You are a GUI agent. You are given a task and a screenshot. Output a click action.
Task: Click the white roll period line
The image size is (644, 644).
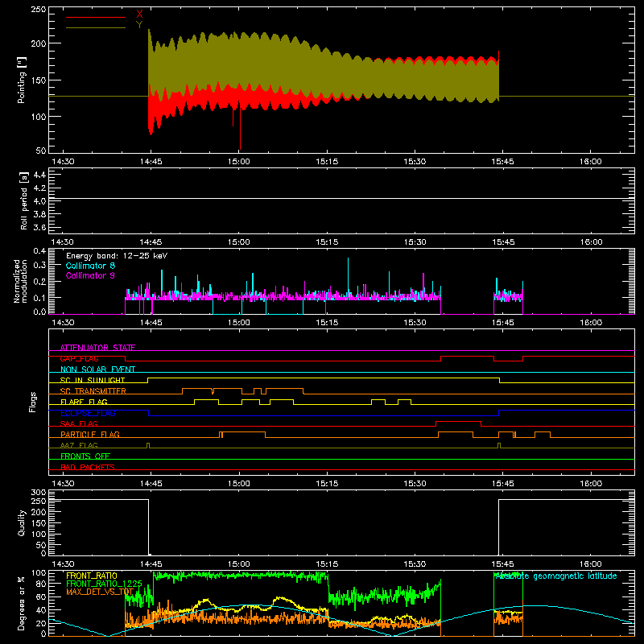coord(341,199)
